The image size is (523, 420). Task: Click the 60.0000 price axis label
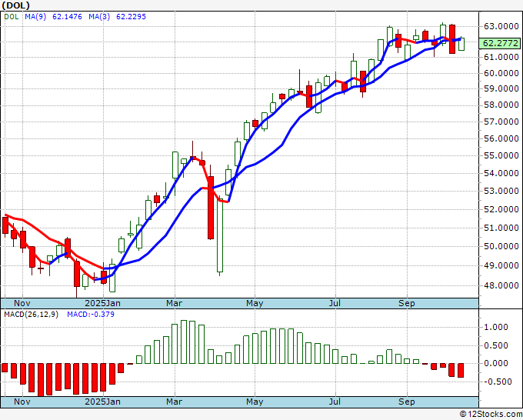tap(501, 73)
